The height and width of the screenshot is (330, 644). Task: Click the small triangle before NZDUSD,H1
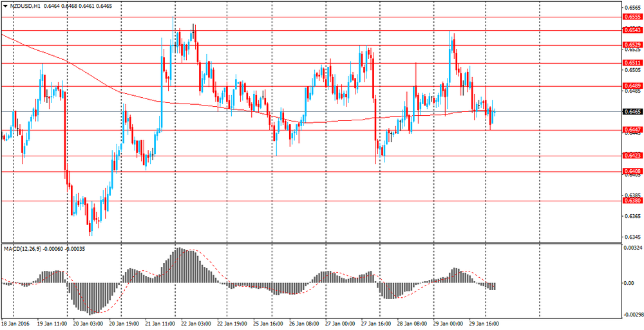[5, 6]
